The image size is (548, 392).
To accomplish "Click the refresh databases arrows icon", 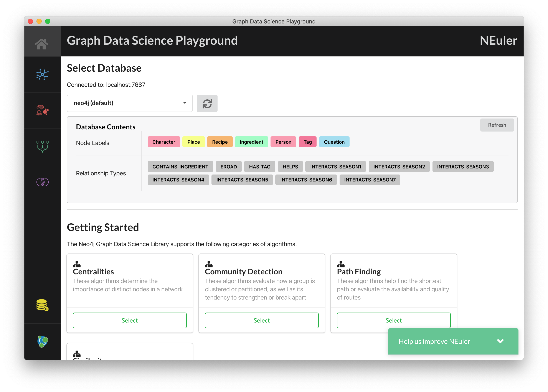I will (207, 103).
